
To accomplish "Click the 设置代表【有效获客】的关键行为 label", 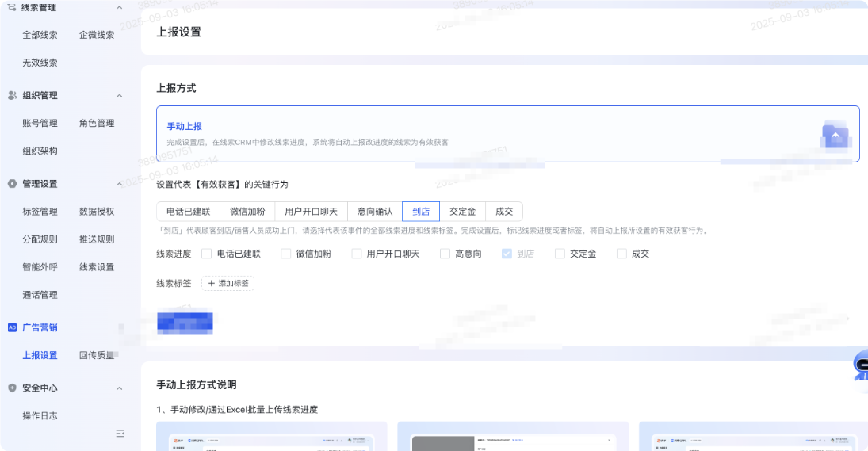I will click(x=222, y=184).
